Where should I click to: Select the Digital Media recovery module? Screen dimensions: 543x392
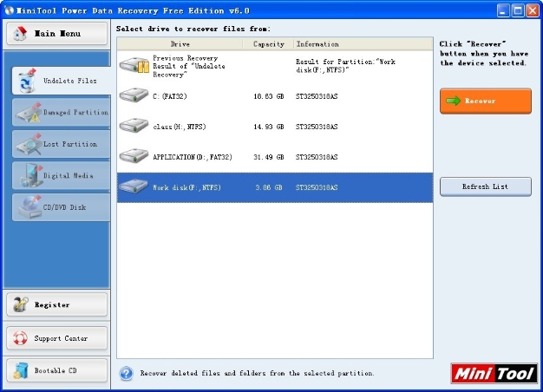pos(62,175)
